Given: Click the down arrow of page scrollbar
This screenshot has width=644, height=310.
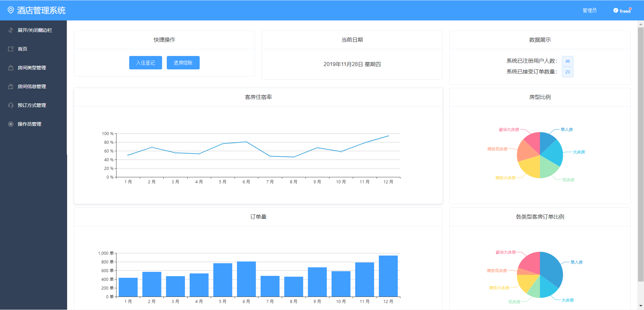Looking at the screenshot, I should tap(641, 306).
